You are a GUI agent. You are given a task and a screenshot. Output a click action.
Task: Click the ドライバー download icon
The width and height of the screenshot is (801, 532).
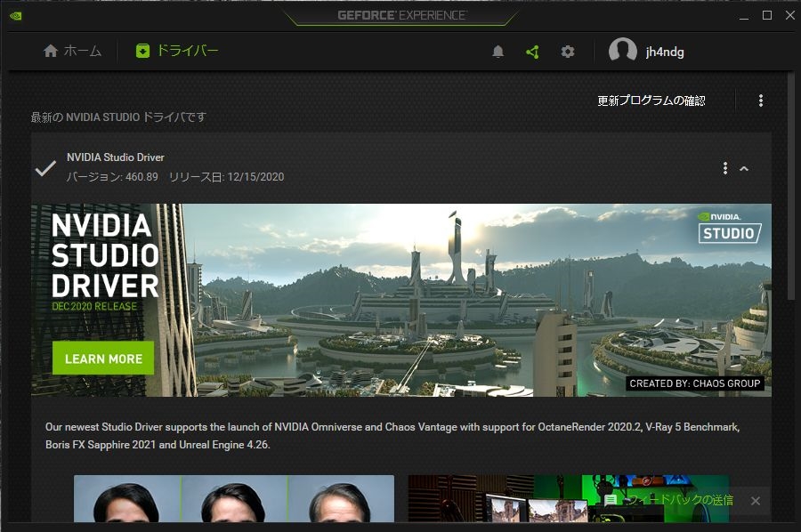pyautogui.click(x=142, y=51)
